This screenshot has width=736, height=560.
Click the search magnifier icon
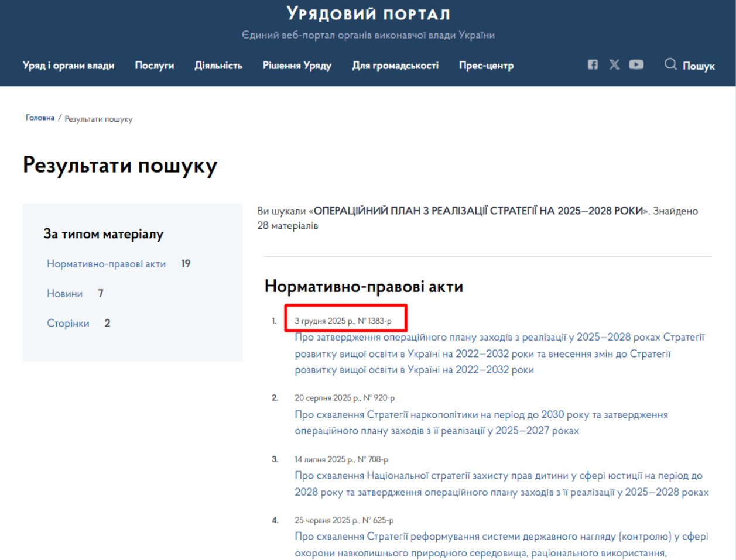(x=670, y=64)
